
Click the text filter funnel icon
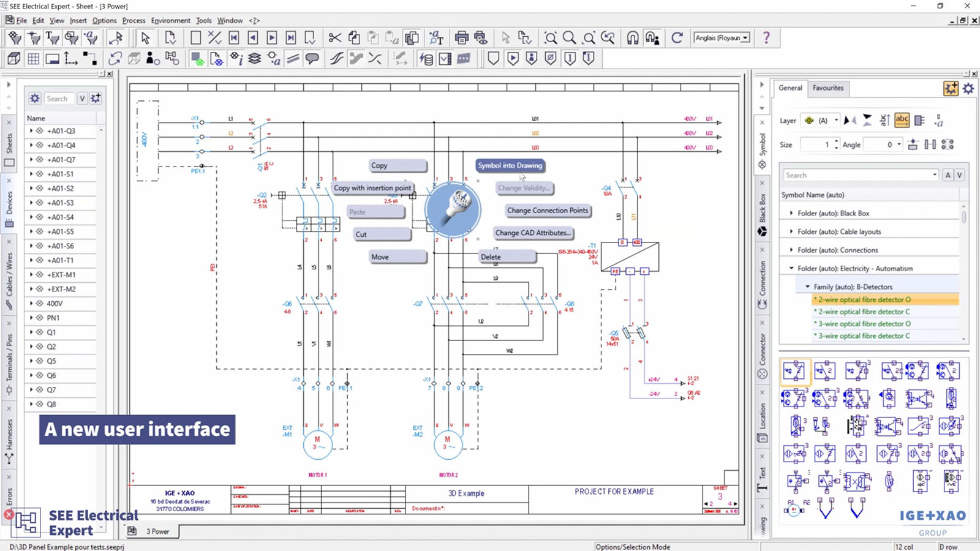53,38
